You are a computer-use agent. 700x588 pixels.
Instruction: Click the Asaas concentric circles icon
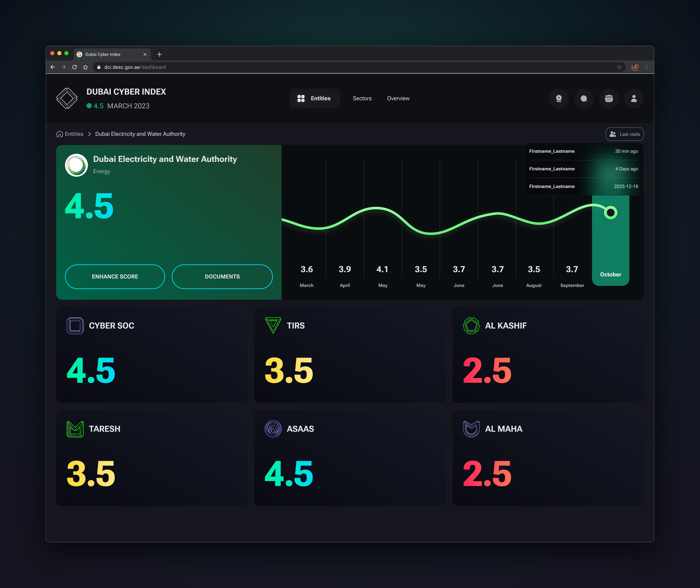[273, 429]
